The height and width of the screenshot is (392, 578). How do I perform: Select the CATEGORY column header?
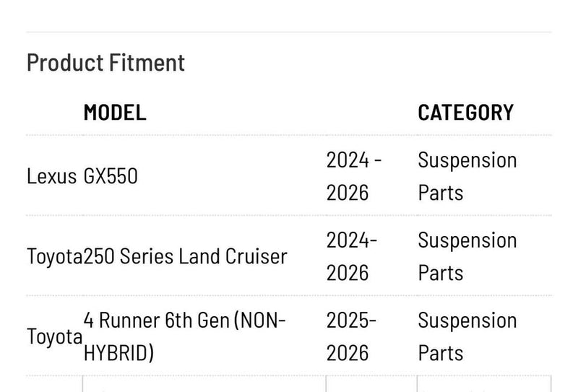tap(465, 113)
